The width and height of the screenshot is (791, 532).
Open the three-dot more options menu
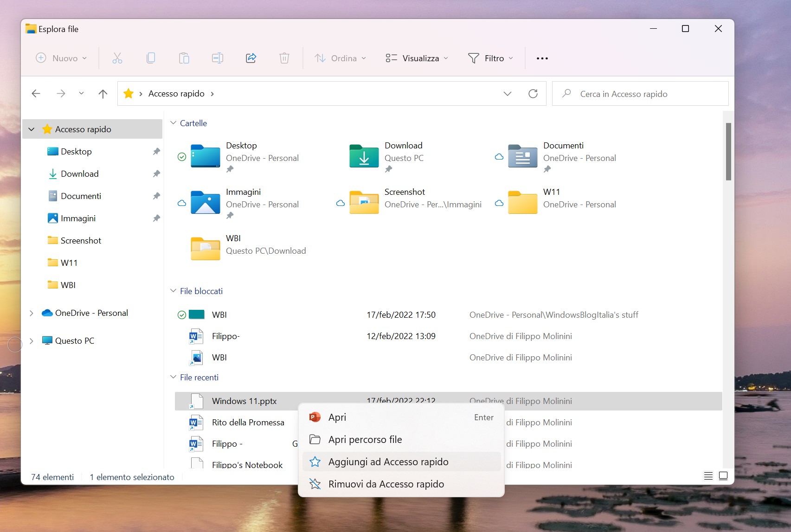pos(542,58)
